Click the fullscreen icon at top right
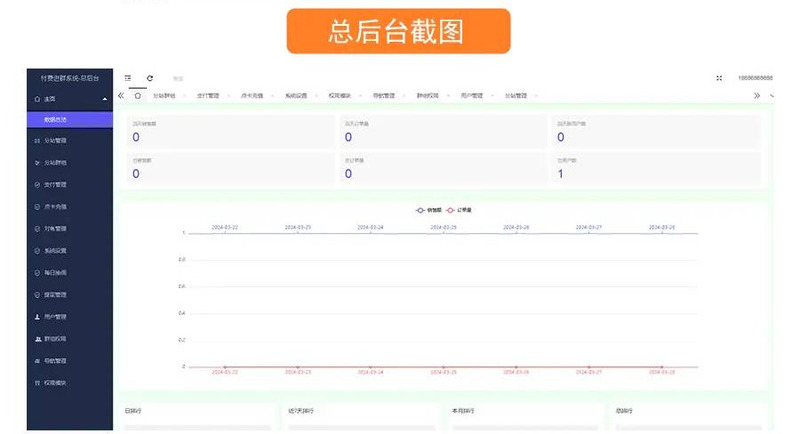800x434 pixels. point(719,77)
